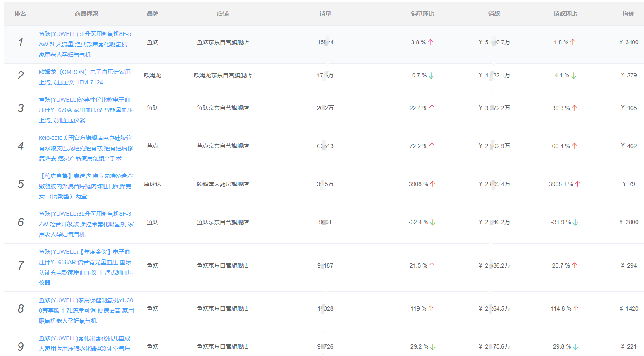
Task: Click the 销额 column header
Action: pyautogui.click(x=494, y=14)
